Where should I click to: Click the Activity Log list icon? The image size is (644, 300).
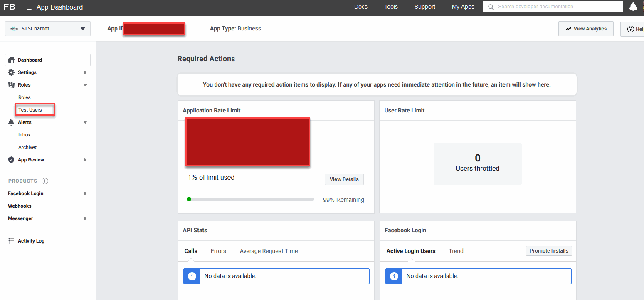tap(11, 241)
